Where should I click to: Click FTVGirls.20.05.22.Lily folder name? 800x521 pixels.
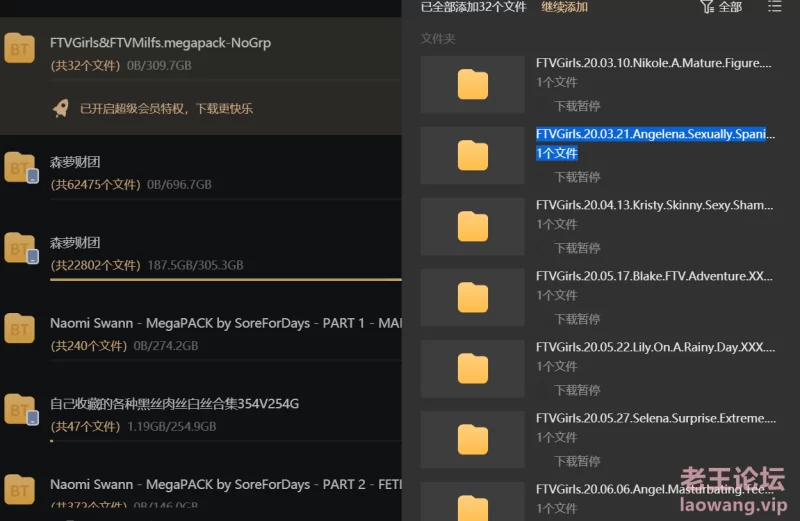(x=655, y=347)
